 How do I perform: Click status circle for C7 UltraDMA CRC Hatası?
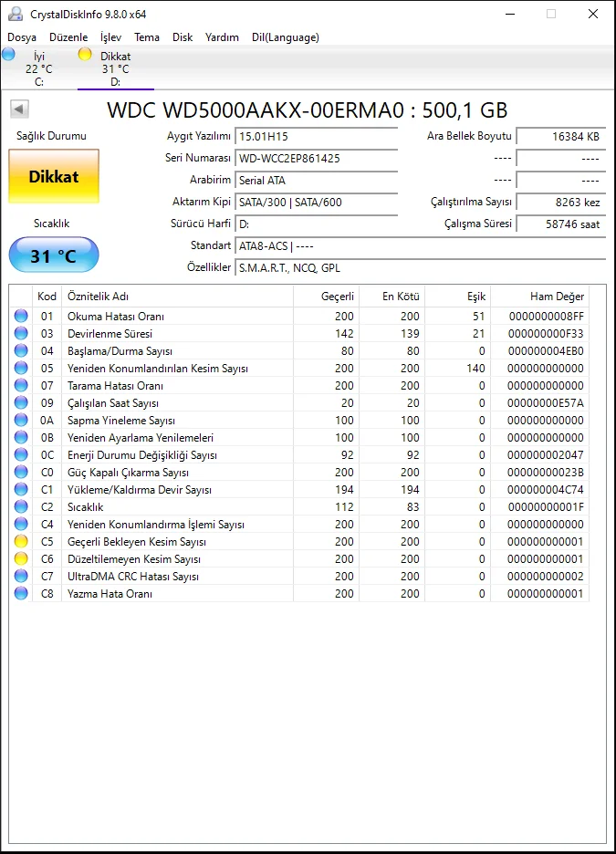(x=21, y=577)
